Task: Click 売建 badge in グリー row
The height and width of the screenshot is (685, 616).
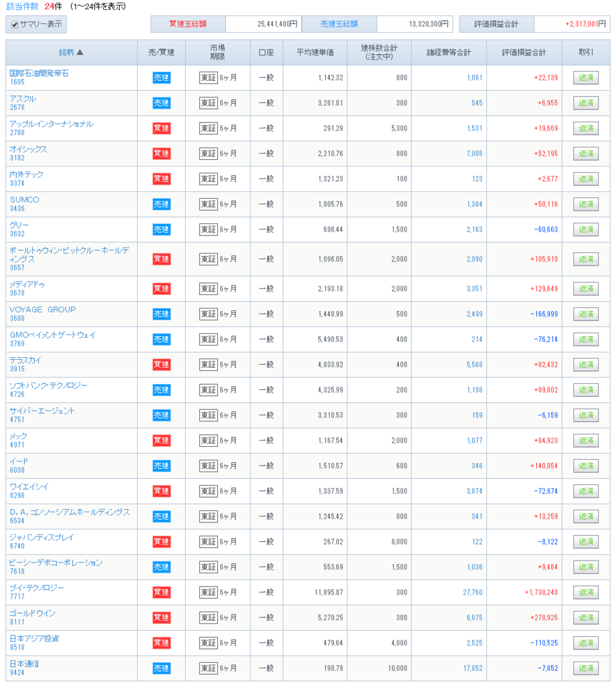Action: click(x=161, y=230)
